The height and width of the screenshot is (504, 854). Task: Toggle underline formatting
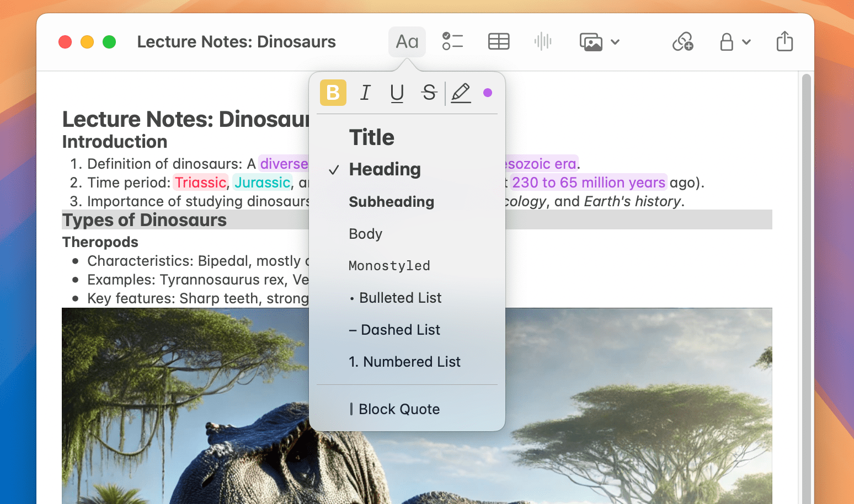coord(397,93)
